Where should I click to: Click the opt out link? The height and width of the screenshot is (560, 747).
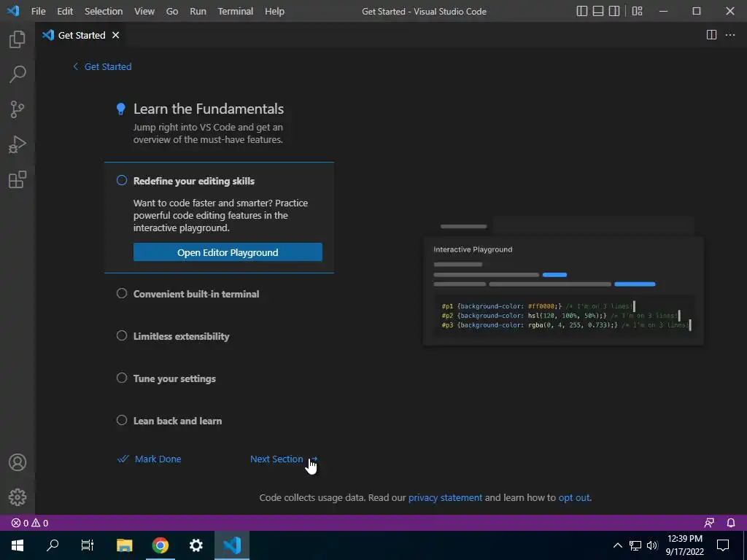pyautogui.click(x=573, y=497)
